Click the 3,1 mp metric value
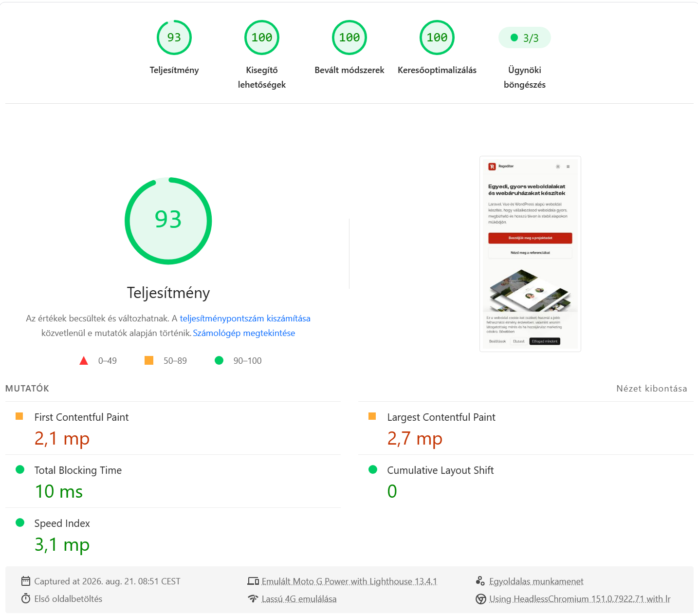This screenshot has height=616, width=698. pyautogui.click(x=62, y=545)
